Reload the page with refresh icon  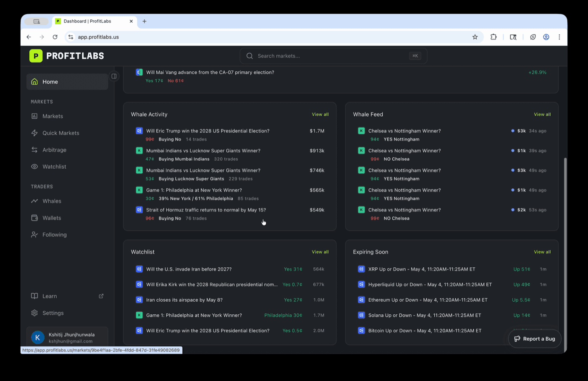click(55, 37)
